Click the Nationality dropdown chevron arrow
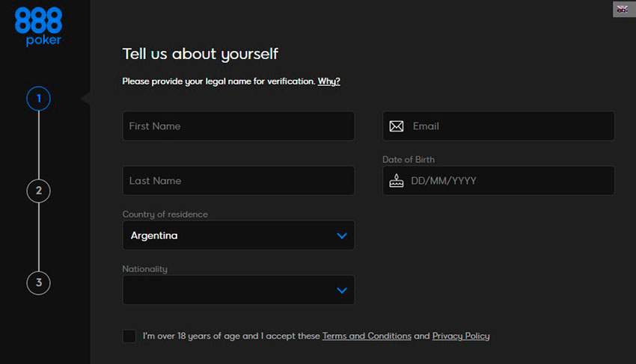 pyautogui.click(x=342, y=290)
